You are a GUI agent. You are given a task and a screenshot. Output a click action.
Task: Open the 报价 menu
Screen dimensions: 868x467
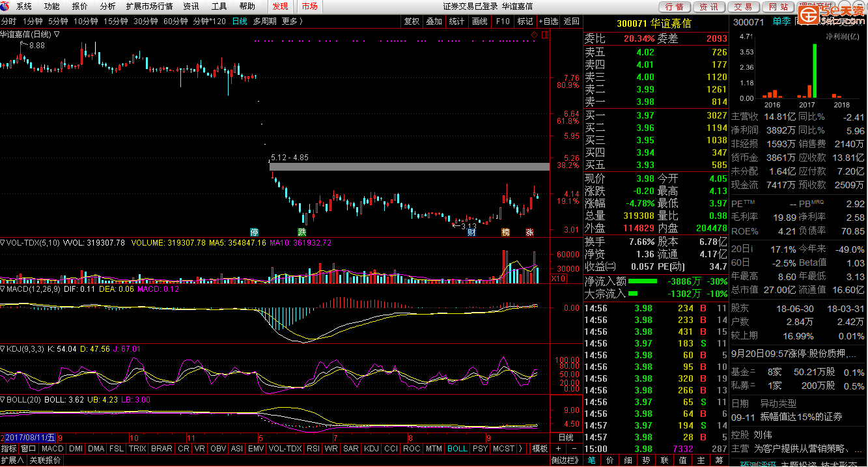[80, 6]
